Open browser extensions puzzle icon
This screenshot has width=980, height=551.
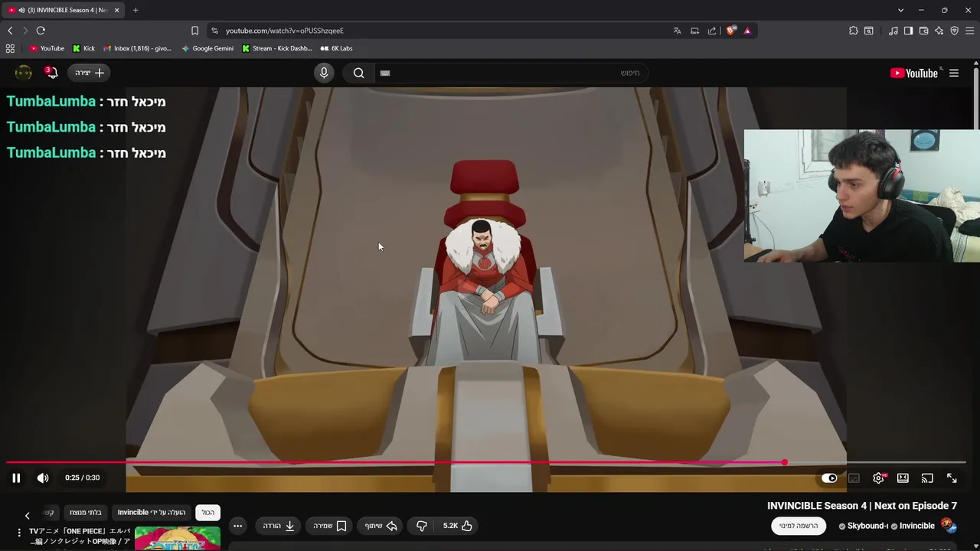coord(854,31)
